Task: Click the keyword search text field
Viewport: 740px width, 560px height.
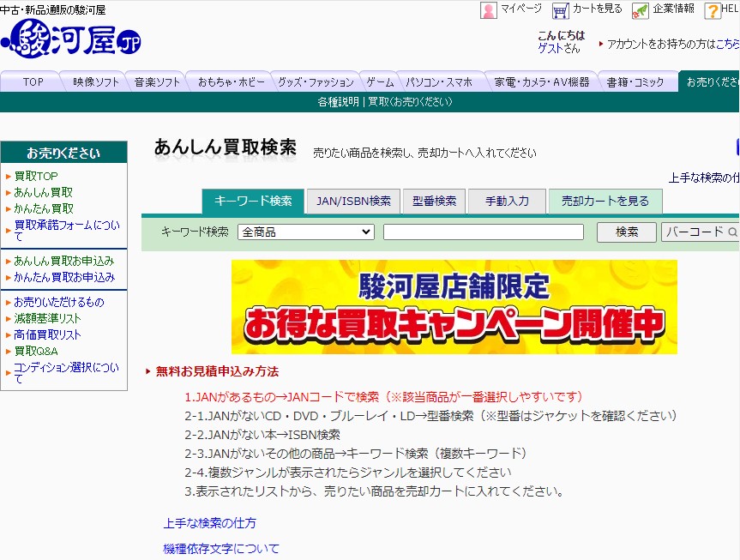Action: tap(484, 232)
